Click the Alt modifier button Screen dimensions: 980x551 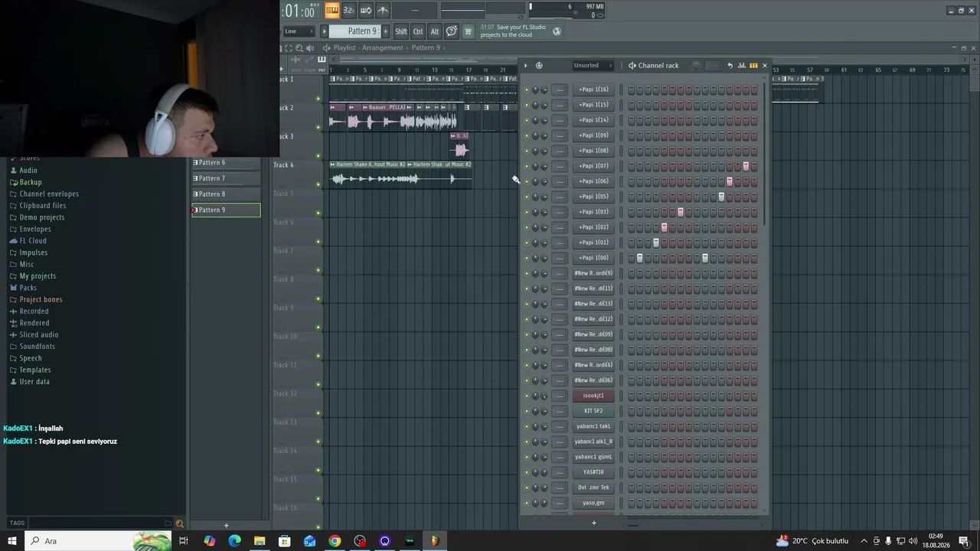pos(435,31)
